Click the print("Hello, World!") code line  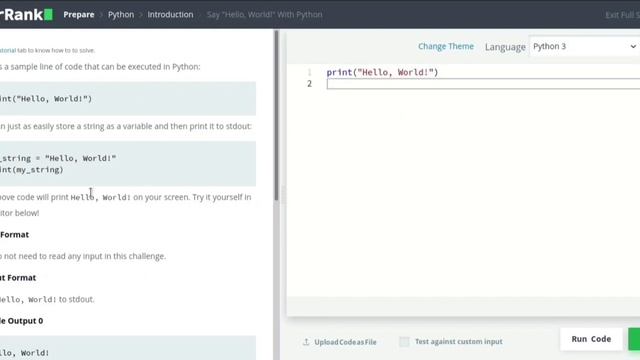382,72
